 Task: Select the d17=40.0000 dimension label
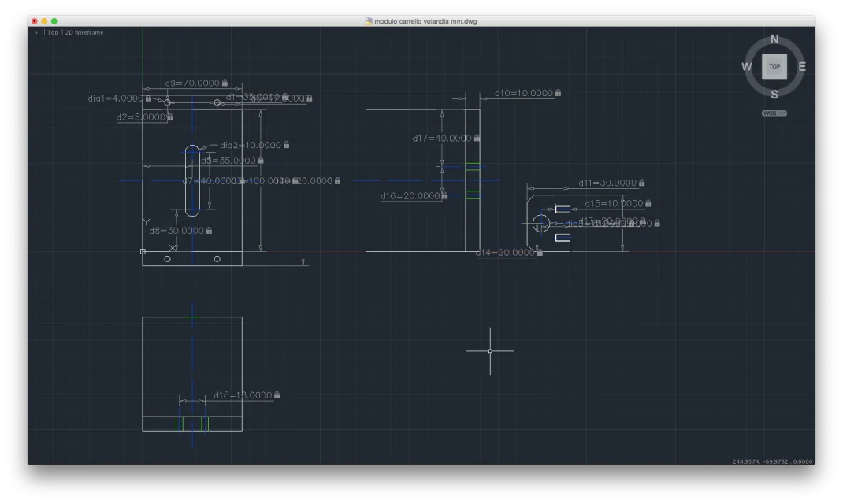point(441,139)
